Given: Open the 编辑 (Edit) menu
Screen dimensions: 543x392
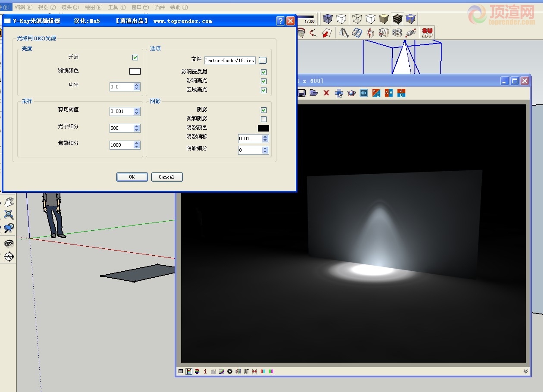Looking at the screenshot, I should 23,7.
